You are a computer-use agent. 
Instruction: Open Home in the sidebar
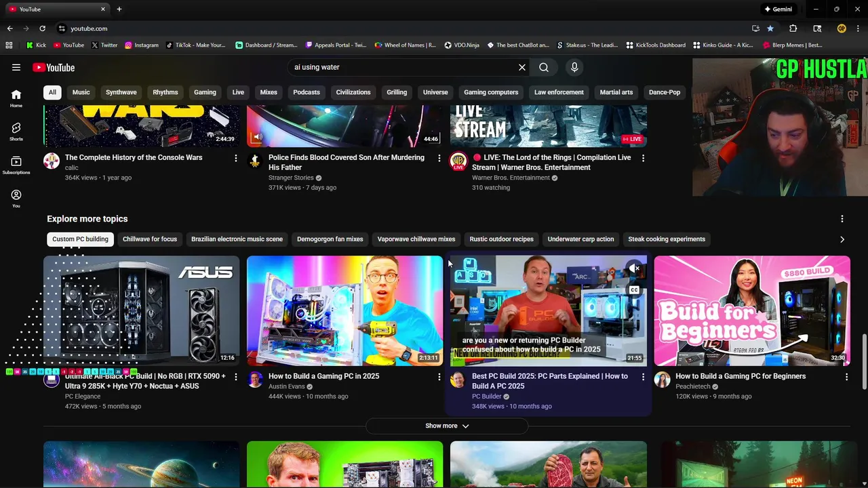click(16, 99)
